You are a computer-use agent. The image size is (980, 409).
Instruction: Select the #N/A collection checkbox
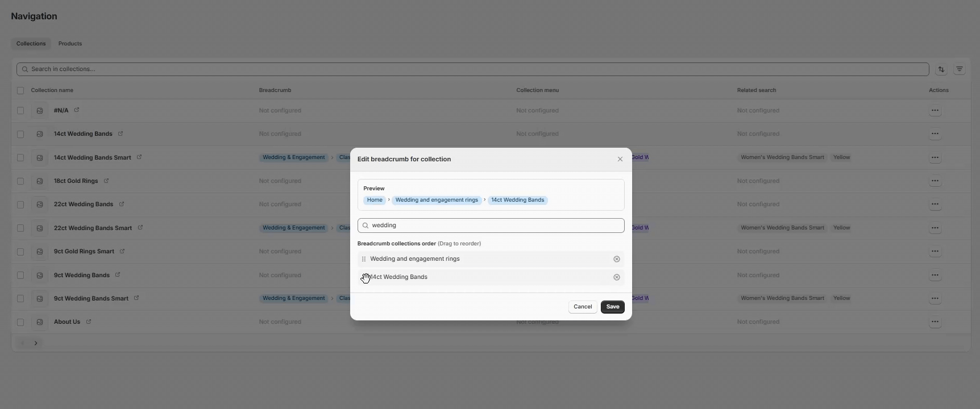20,111
